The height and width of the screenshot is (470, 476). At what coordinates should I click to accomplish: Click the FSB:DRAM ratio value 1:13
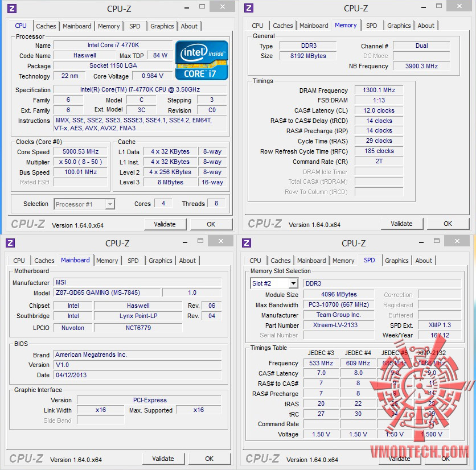pos(379,100)
